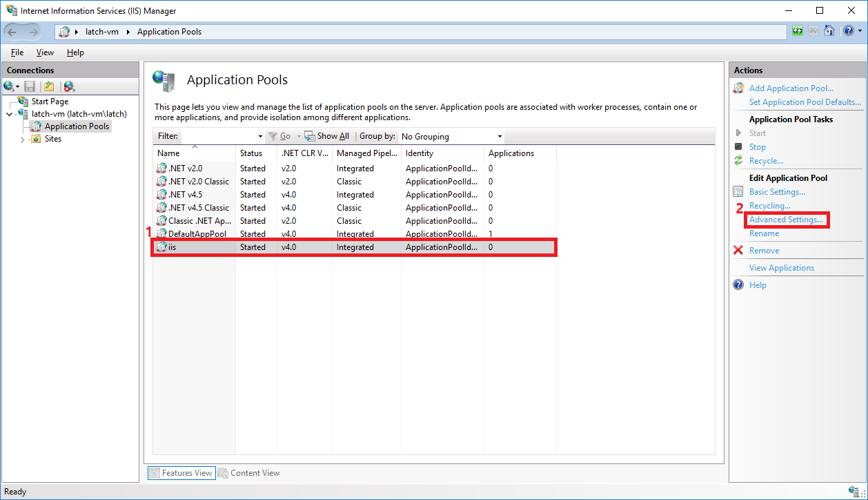Click the Back navigation arrow
The height and width of the screenshot is (500, 868).
pyautogui.click(x=12, y=32)
